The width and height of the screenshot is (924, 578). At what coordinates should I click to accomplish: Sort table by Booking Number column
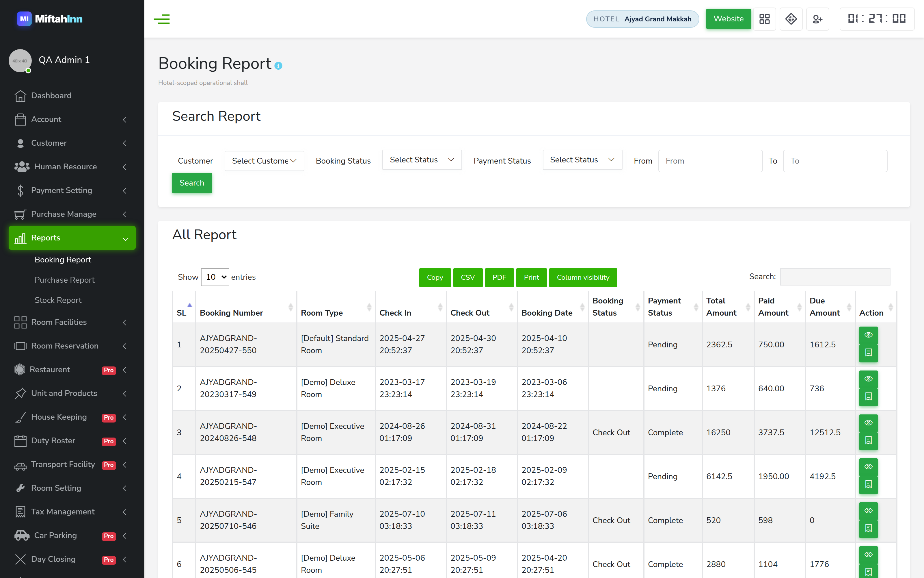[x=246, y=307]
